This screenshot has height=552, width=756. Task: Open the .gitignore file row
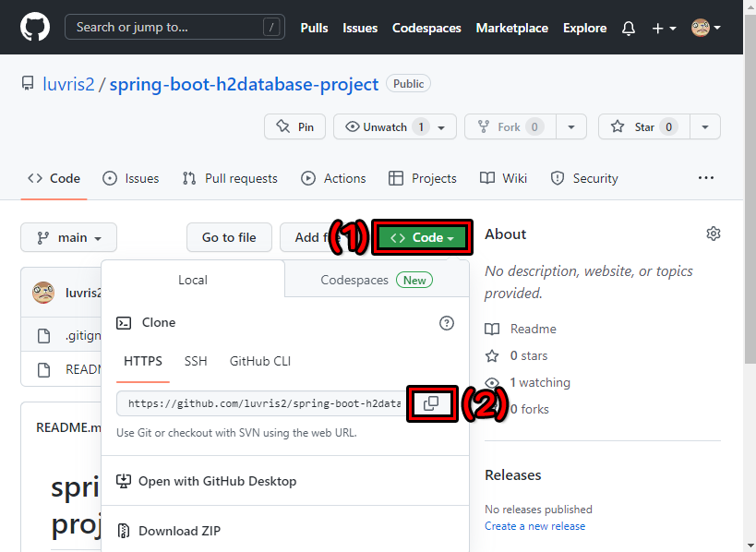pyautogui.click(x=61, y=335)
